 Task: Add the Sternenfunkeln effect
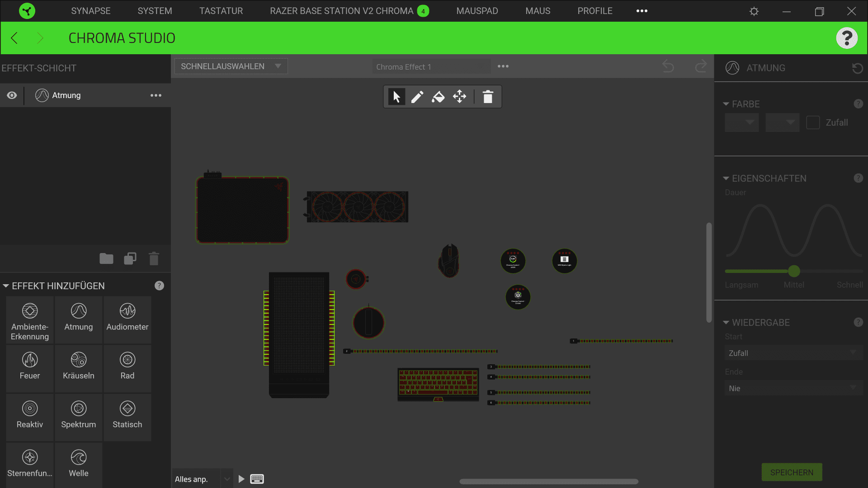pos(30,465)
